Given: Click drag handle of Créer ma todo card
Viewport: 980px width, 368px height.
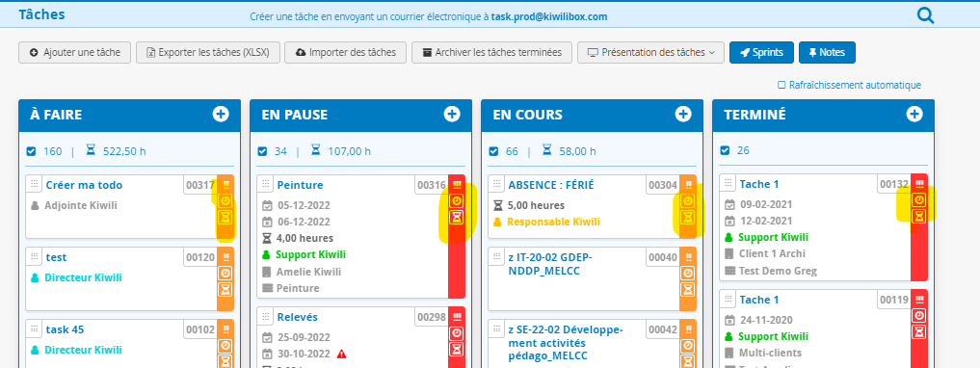Looking at the screenshot, I should coord(35,184).
